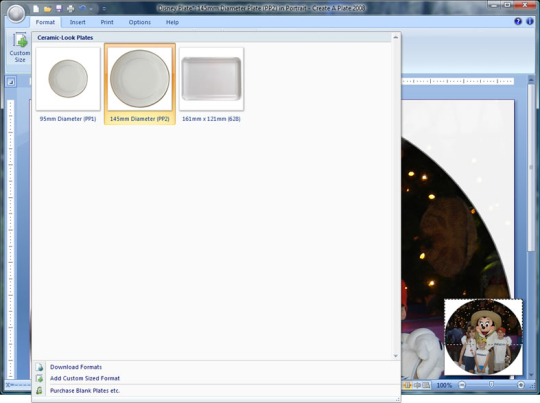The width and height of the screenshot is (540, 403).
Task: Click the ruler corner button
Action: pyautogui.click(x=11, y=82)
